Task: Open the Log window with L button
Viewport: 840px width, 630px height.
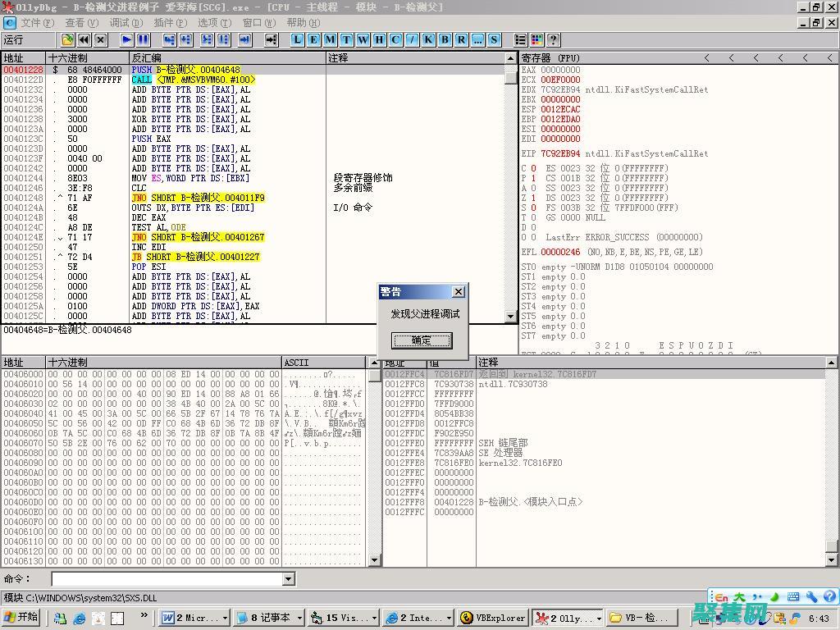Action: [297, 39]
